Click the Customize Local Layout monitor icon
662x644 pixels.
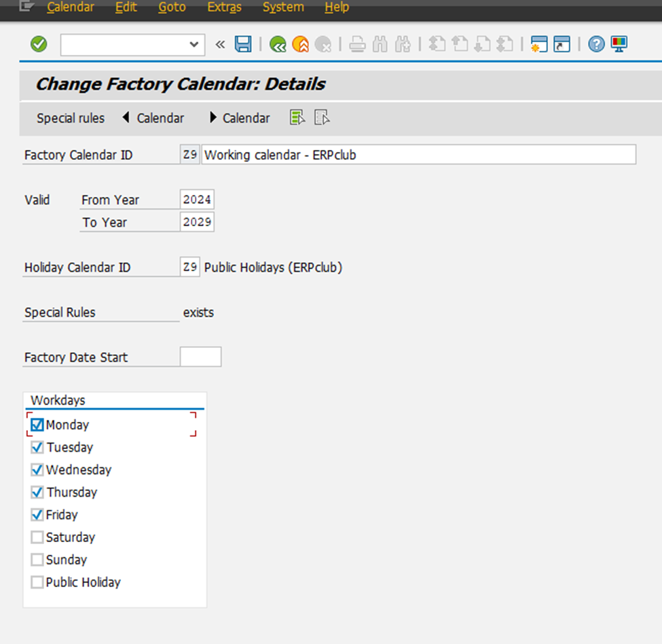[x=619, y=44]
